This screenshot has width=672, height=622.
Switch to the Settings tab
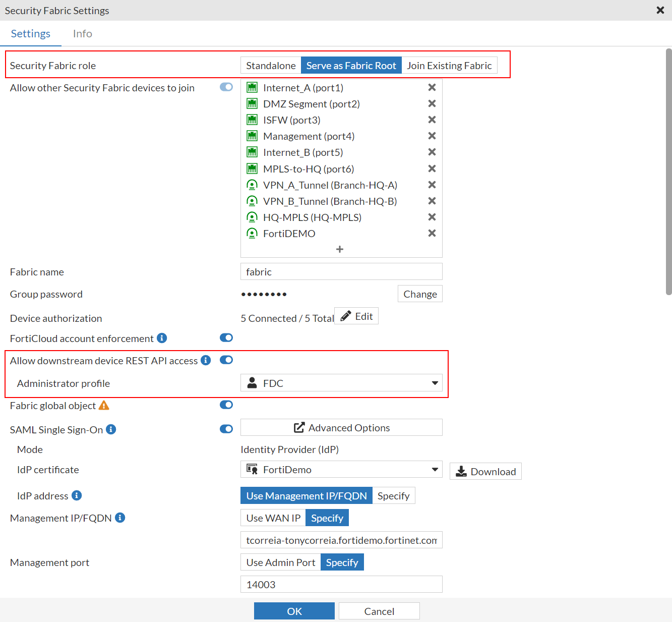point(31,34)
